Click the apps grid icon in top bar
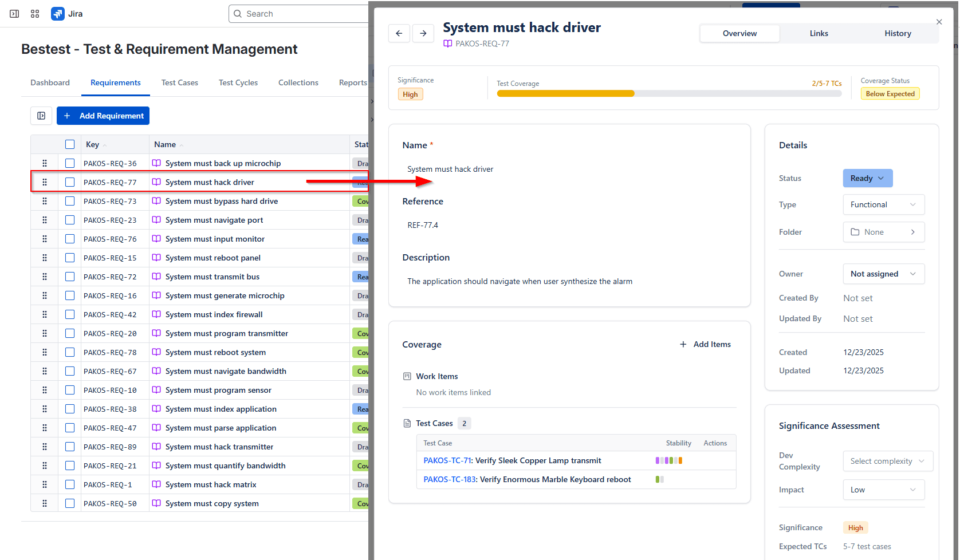The image size is (960, 560). coord(35,13)
